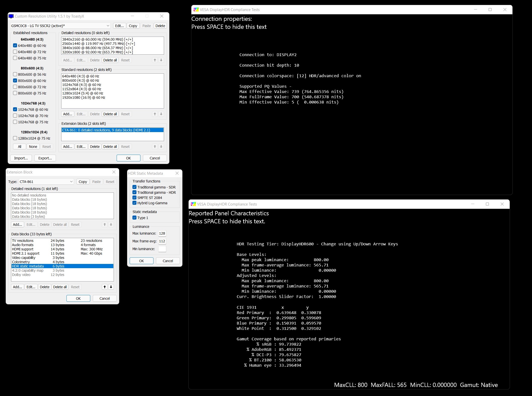This screenshot has width=532, height=396.
Task: Select the CTA-861 extension block entry
Action: [113, 130]
